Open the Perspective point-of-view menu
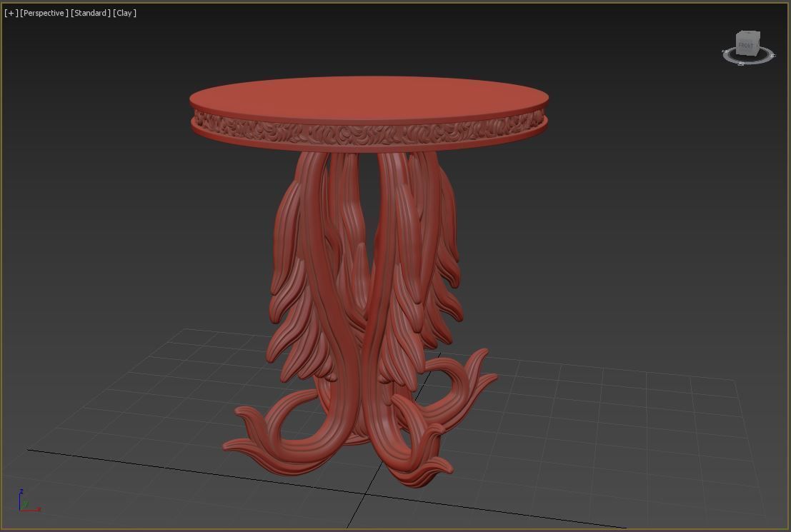 coord(44,13)
